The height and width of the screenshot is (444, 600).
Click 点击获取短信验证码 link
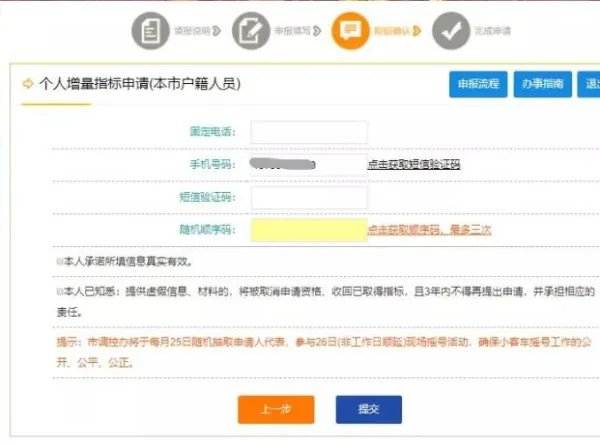[414, 164]
